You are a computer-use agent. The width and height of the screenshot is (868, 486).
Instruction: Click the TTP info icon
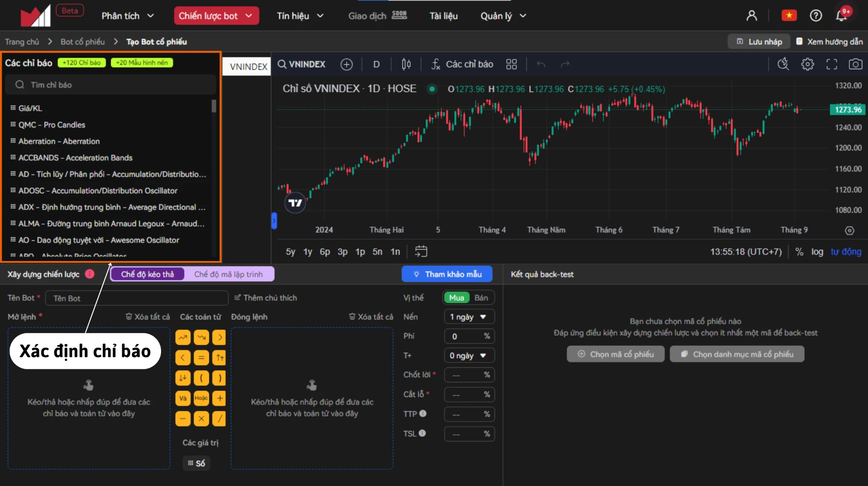pos(423,413)
